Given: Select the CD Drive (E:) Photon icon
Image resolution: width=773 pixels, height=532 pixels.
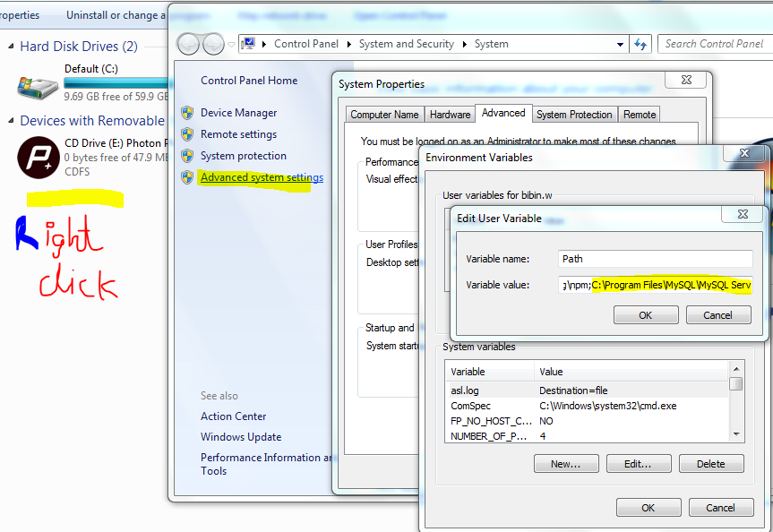Looking at the screenshot, I should click(x=39, y=158).
